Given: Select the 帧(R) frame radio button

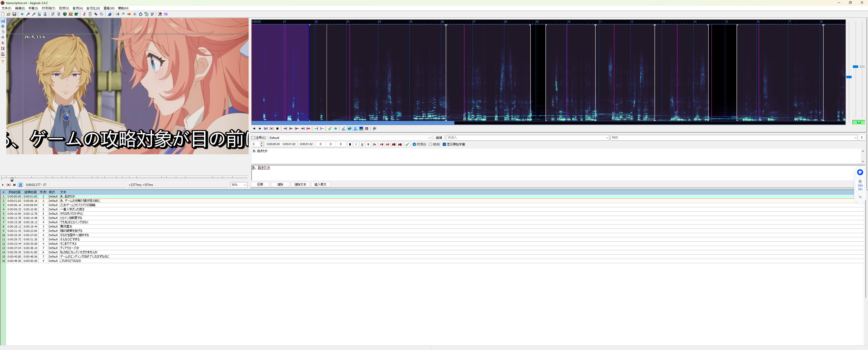Looking at the screenshot, I should 431,144.
